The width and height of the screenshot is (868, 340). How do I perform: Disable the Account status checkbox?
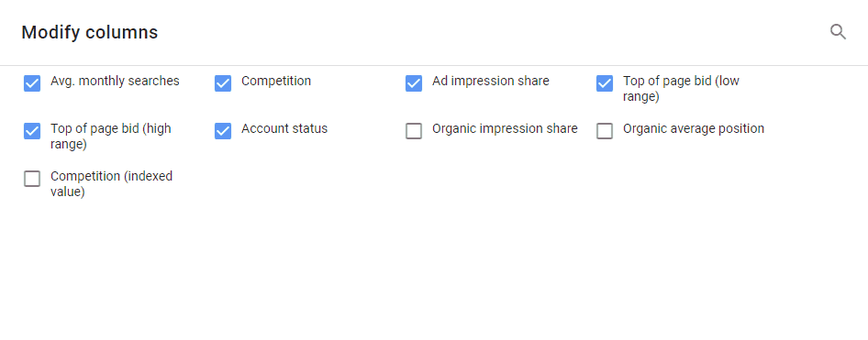tap(223, 131)
